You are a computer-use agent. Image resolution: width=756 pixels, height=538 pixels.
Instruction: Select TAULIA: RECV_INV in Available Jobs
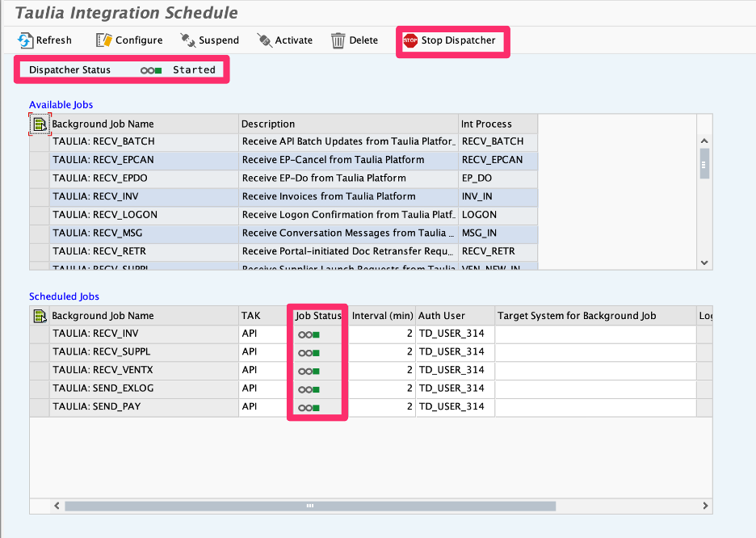[x=144, y=196]
